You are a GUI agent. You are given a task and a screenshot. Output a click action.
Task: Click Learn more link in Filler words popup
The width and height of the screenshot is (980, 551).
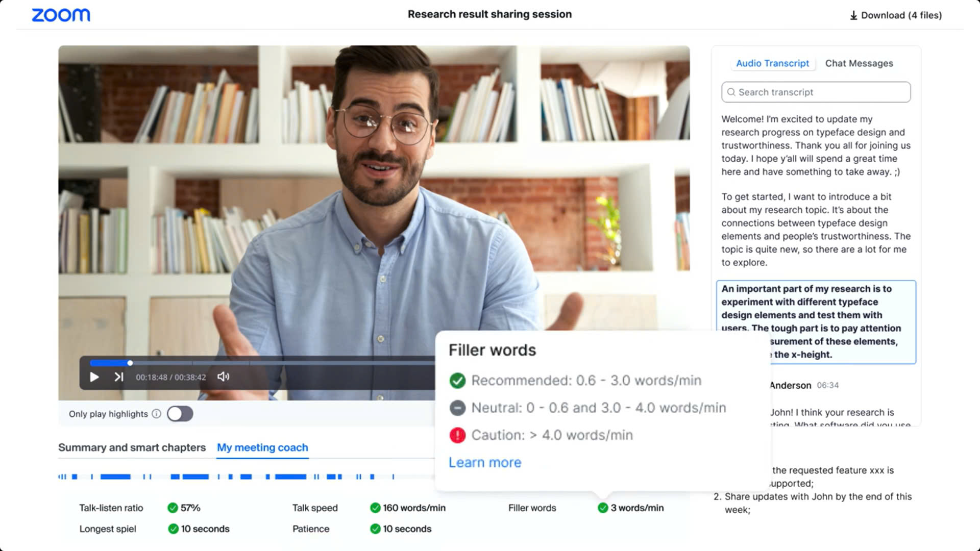tap(485, 462)
